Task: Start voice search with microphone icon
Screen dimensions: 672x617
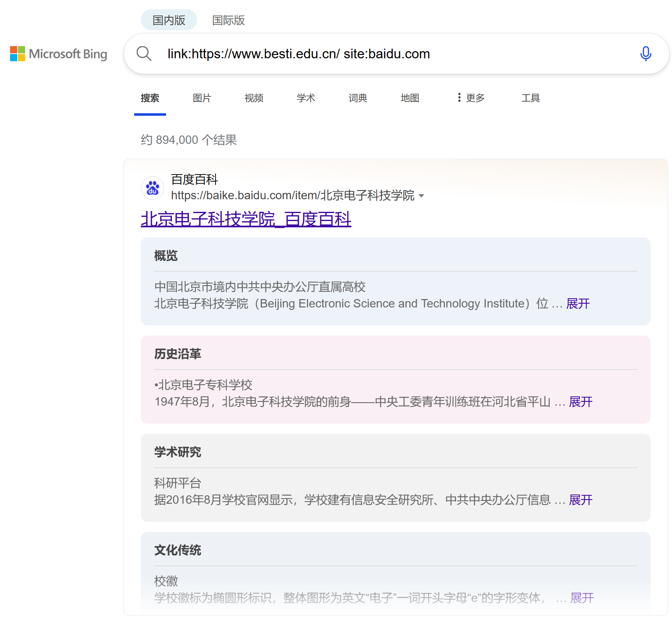Action: [646, 54]
